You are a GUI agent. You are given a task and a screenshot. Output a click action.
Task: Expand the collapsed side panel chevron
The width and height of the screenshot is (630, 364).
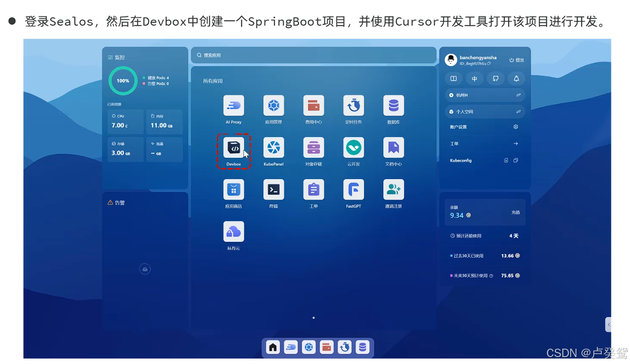[608, 324]
